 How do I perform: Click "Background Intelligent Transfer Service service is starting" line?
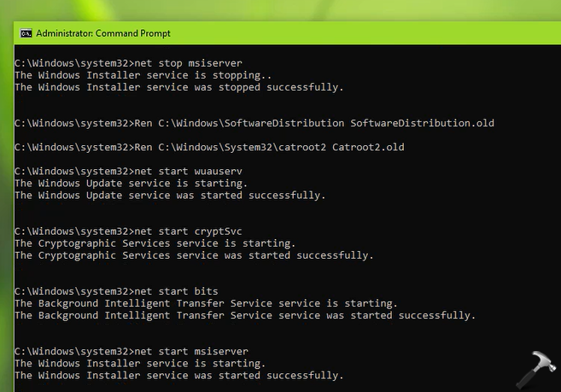206,303
